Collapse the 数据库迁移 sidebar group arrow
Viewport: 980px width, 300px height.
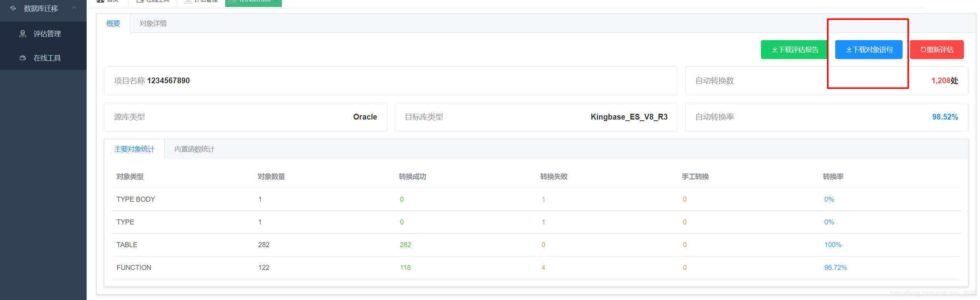(74, 8)
